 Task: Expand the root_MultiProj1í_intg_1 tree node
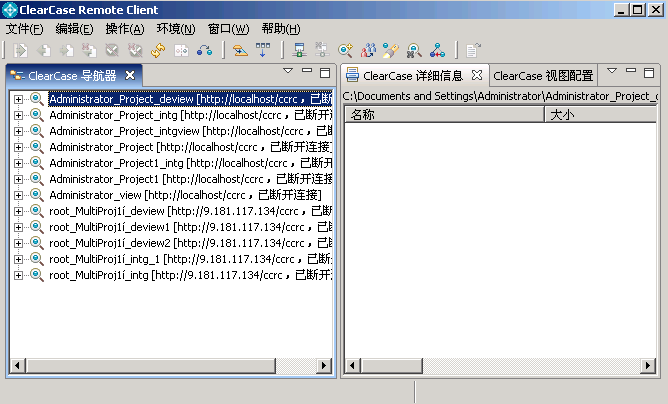(18, 259)
